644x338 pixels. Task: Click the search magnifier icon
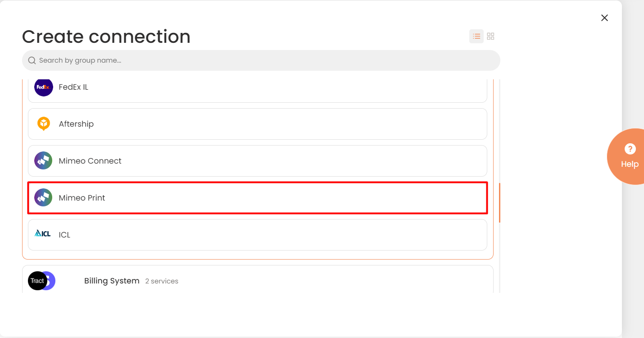(32, 60)
